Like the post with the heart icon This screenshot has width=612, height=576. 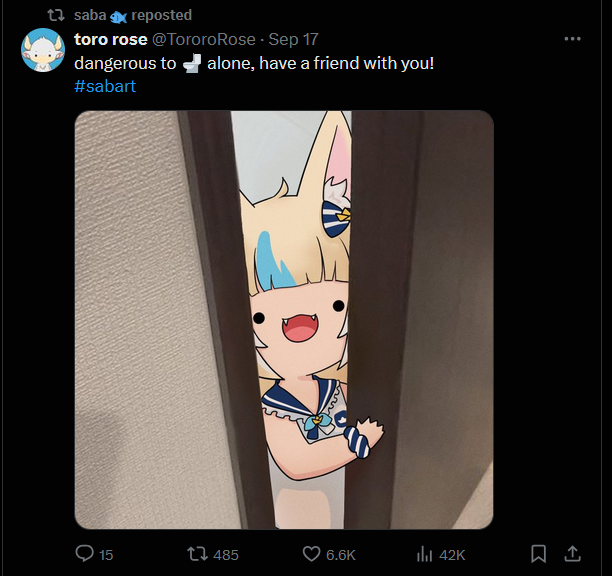click(311, 554)
